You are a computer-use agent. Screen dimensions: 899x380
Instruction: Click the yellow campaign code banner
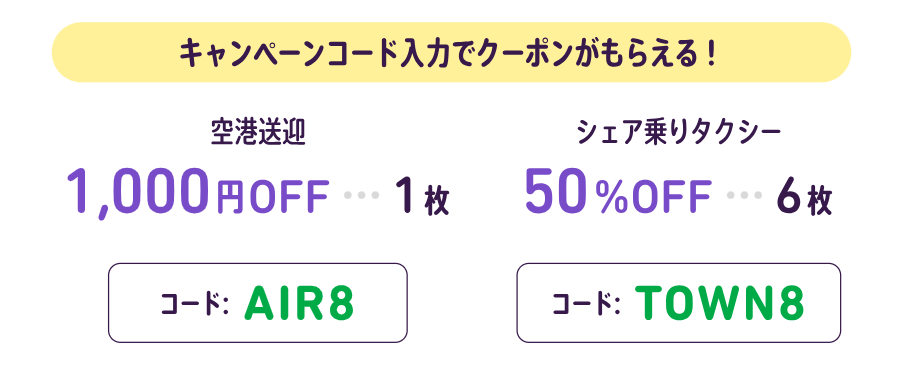pyautogui.click(x=451, y=52)
